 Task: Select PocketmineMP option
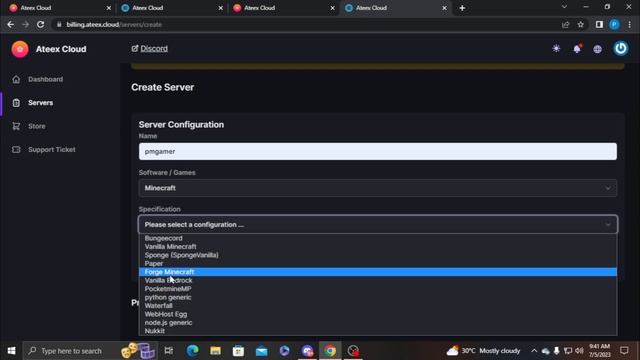(x=378, y=289)
